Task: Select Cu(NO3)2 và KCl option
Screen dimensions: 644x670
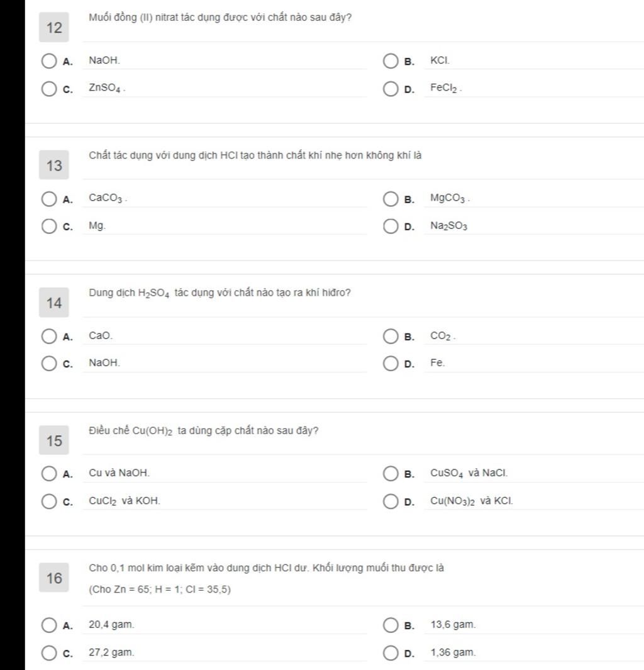Action: coord(391,501)
